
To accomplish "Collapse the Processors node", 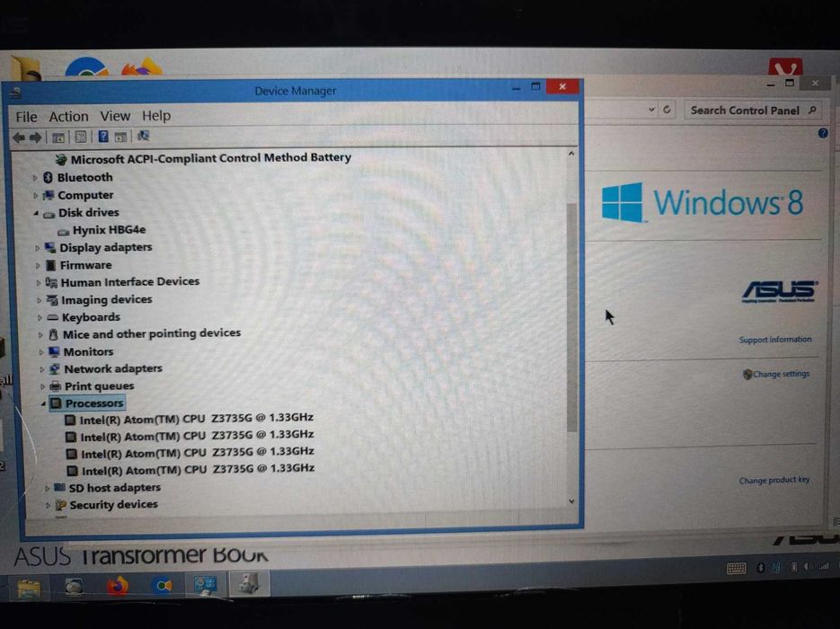I will tap(43, 403).
